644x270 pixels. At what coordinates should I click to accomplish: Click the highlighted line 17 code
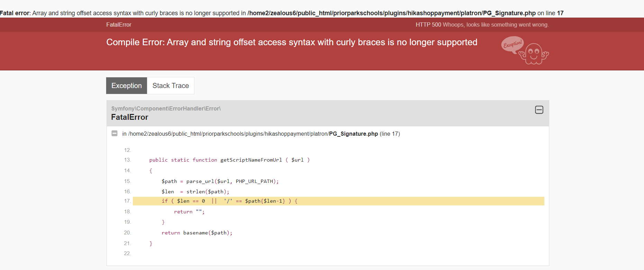click(338, 201)
